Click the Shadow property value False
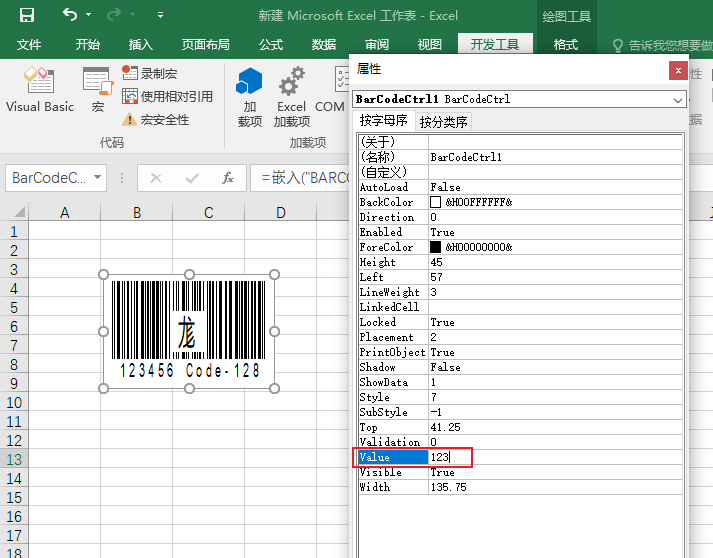 point(446,367)
